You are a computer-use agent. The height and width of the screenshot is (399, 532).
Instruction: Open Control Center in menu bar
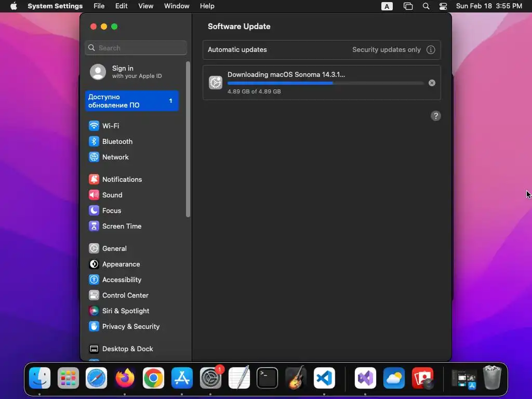coord(443,6)
